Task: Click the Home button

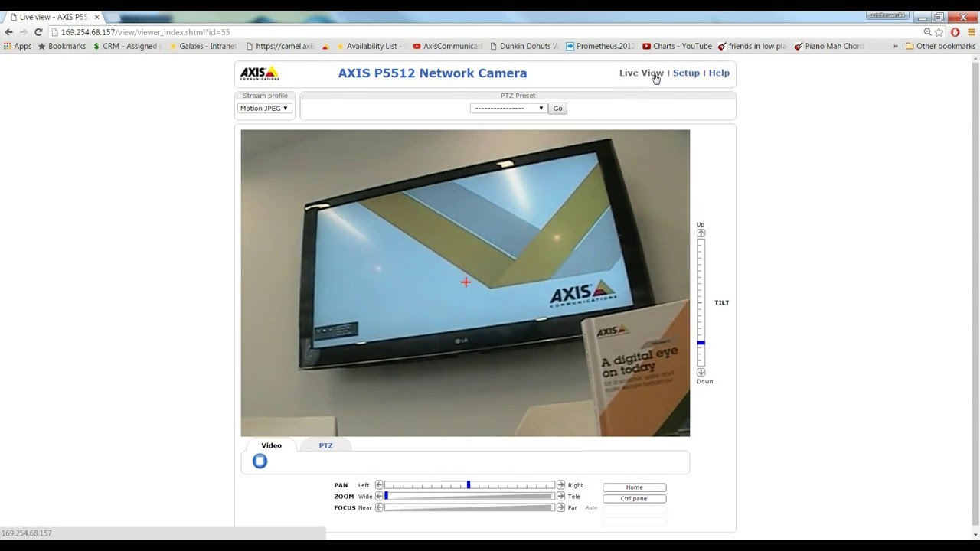Action: tap(634, 487)
